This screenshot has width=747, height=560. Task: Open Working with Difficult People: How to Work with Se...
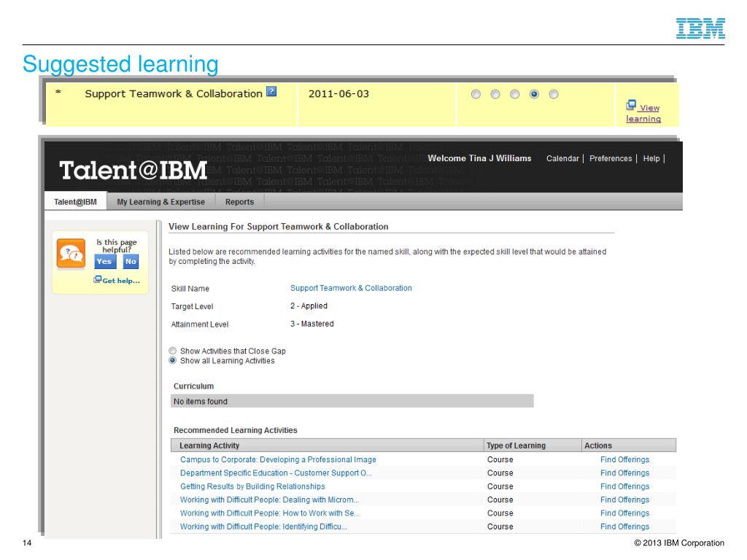coord(270,513)
